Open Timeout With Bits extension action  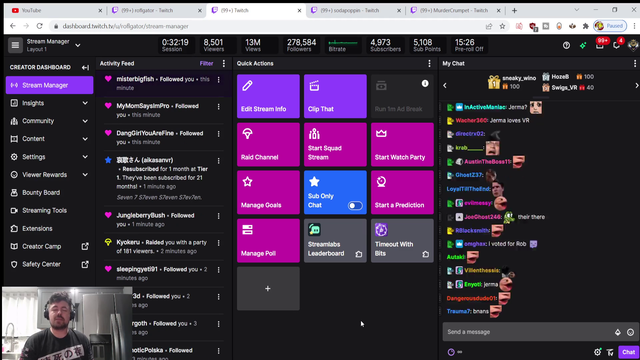[x=402, y=241]
